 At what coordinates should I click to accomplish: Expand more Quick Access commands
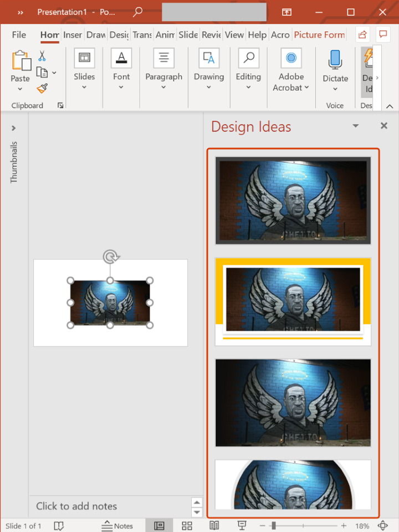[x=21, y=12]
